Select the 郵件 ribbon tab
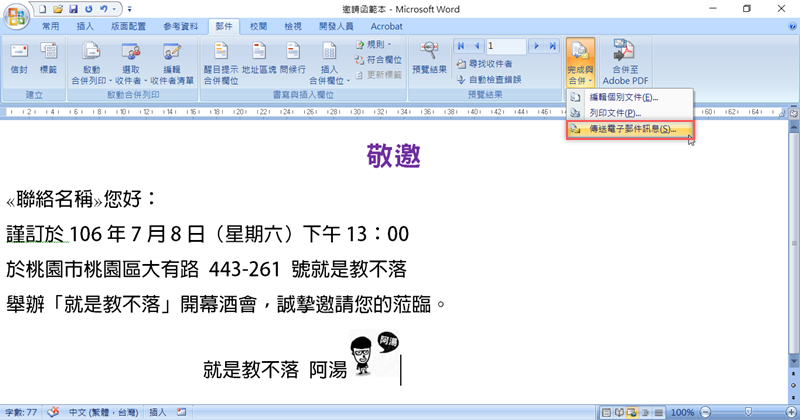Viewport: 800px width, 420px height. tap(223, 26)
